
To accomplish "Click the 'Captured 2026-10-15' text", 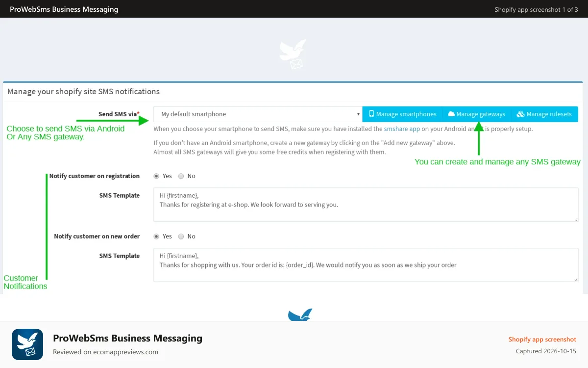I will (546, 351).
